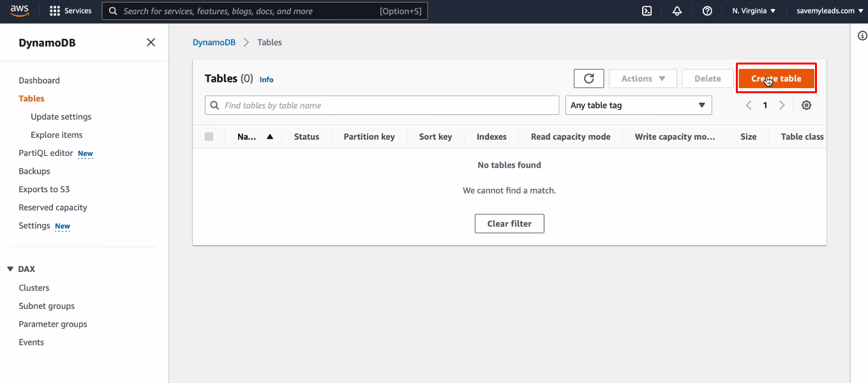Open the N. Virginia region selector

click(x=754, y=11)
